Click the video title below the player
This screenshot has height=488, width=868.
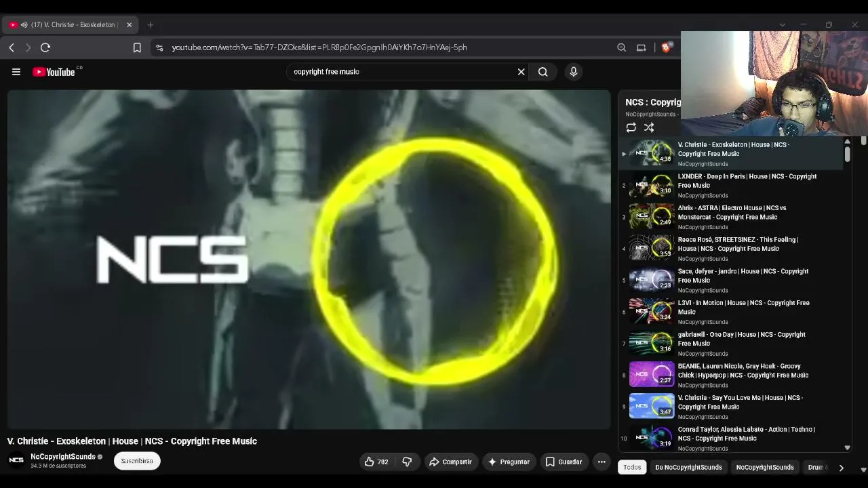[132, 441]
